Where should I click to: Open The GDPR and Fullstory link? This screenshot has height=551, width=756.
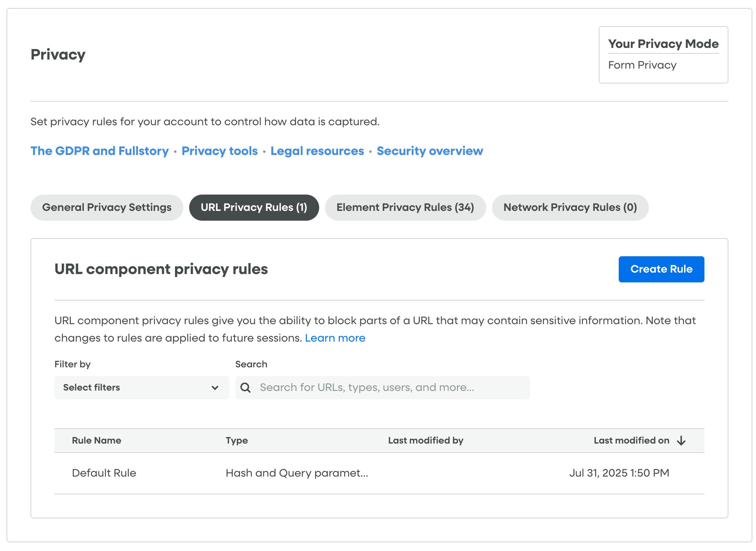[x=99, y=151]
